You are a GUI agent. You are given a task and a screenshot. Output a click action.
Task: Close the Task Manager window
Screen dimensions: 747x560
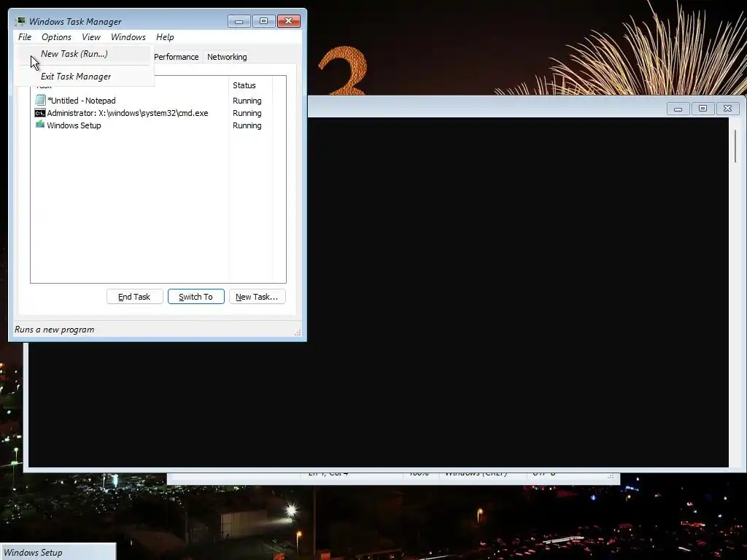289,21
